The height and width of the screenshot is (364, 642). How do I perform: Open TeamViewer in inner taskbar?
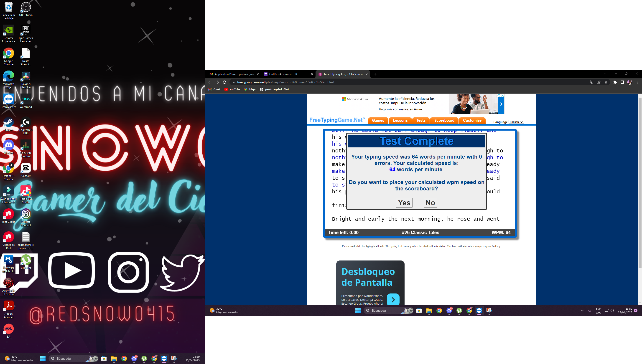tap(479, 311)
